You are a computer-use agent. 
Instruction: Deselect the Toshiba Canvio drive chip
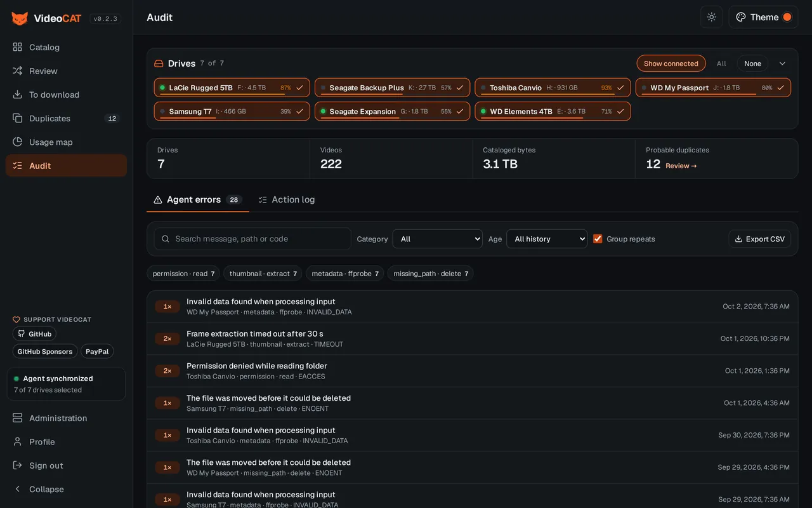pyautogui.click(x=553, y=88)
